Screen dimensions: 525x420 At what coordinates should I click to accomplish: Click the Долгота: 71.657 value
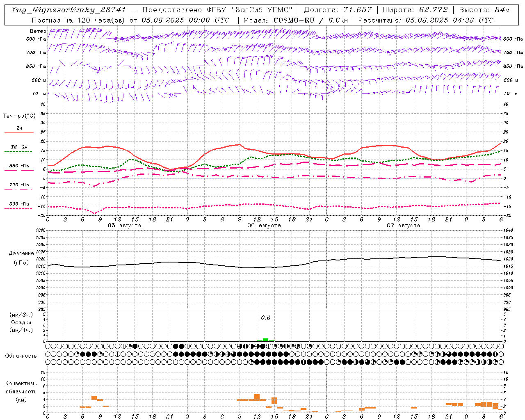tap(338, 10)
